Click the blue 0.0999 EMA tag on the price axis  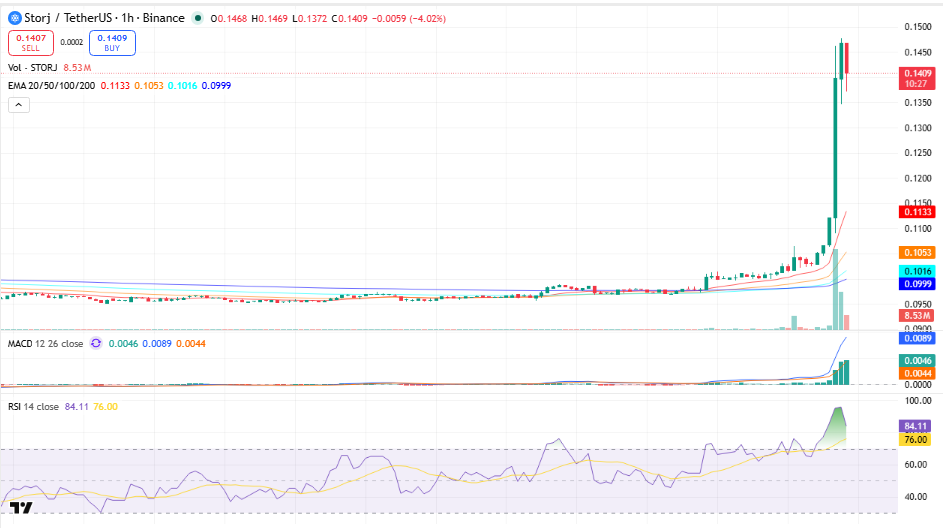point(917,284)
